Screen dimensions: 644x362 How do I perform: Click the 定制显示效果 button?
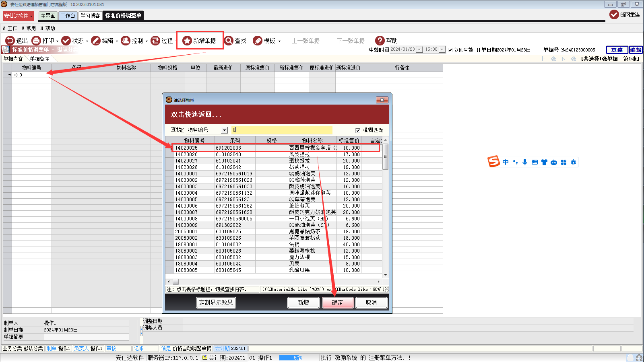click(x=216, y=302)
